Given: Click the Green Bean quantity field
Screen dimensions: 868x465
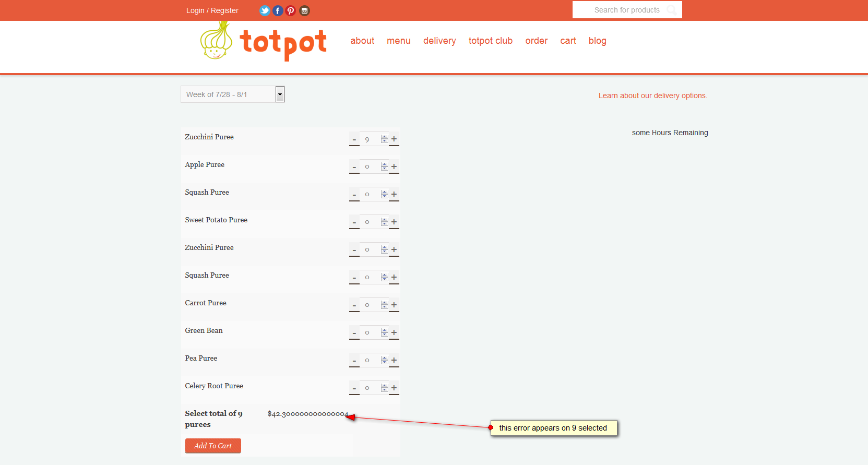Looking at the screenshot, I should (x=374, y=333).
